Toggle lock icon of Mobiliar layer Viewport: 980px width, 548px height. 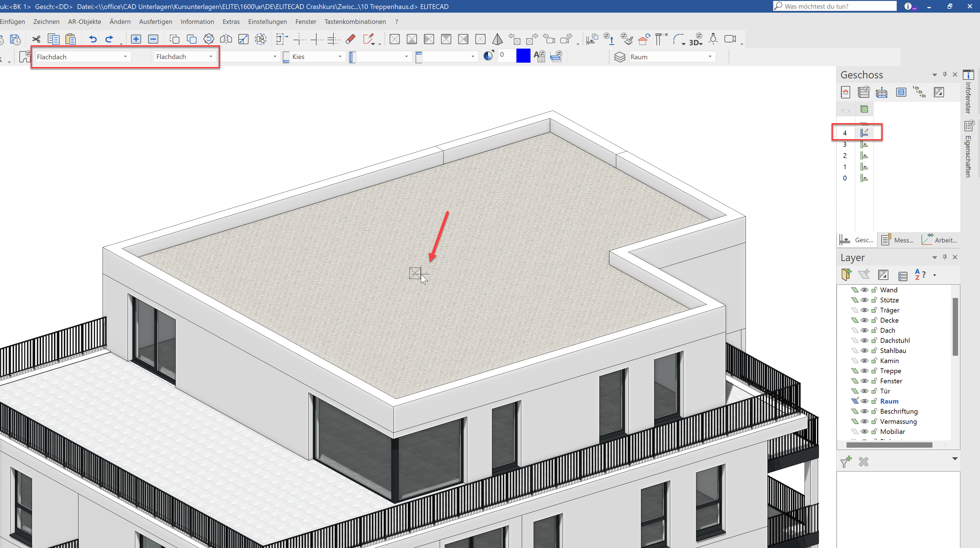coord(874,432)
